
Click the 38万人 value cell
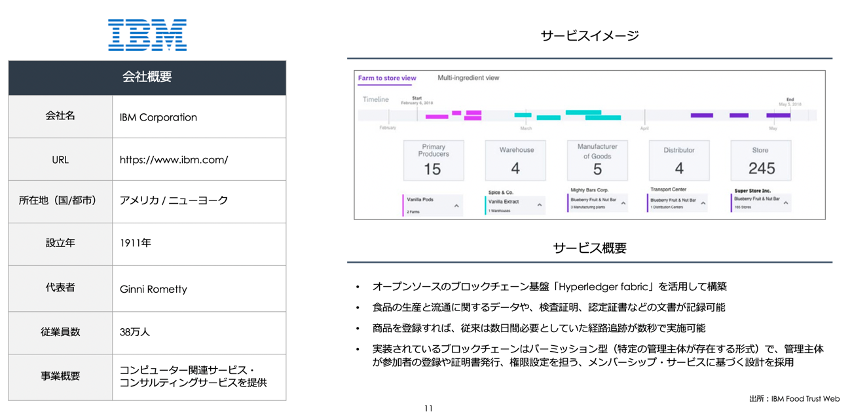[x=199, y=332]
